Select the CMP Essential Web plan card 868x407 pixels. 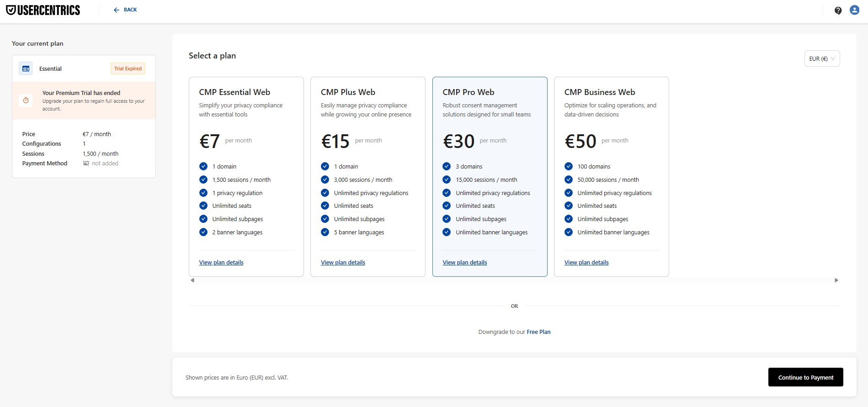[x=246, y=177]
